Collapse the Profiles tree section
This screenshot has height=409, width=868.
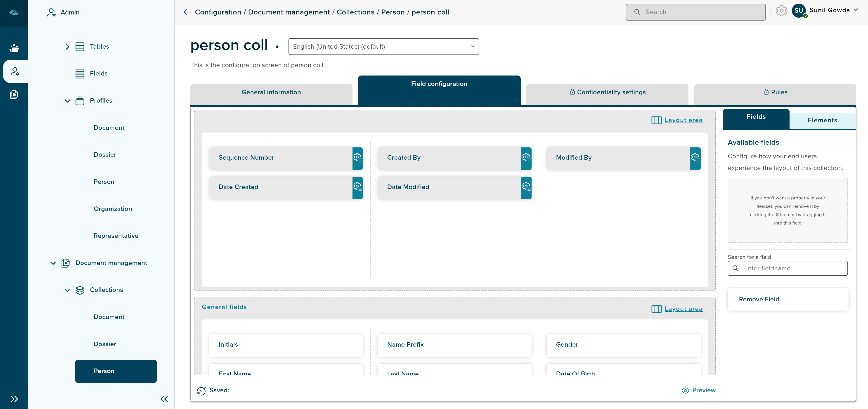coord(67,101)
